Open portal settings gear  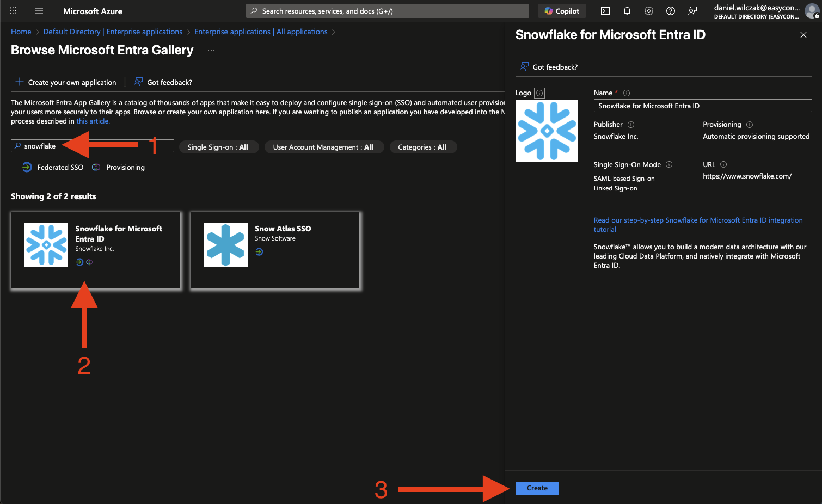(648, 11)
